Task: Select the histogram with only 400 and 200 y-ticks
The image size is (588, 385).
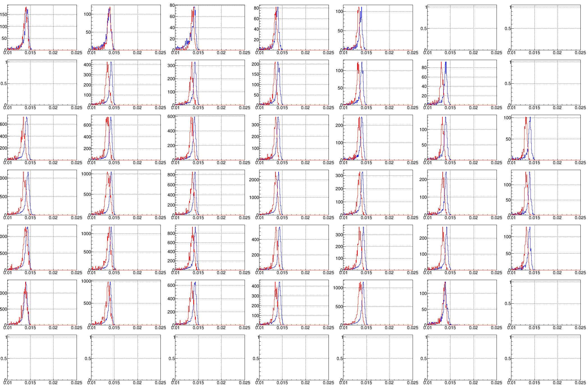Action: 294,247
